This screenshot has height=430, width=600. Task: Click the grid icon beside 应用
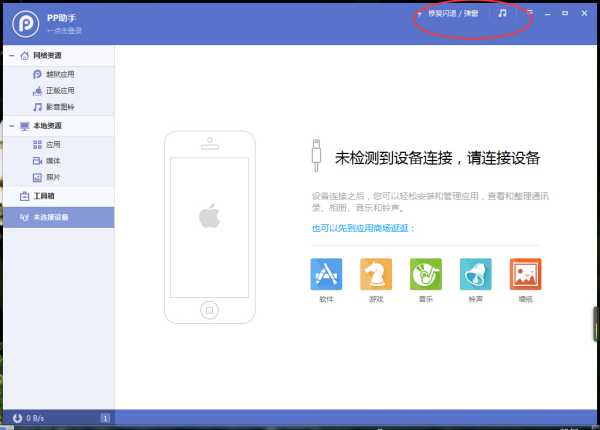point(37,145)
